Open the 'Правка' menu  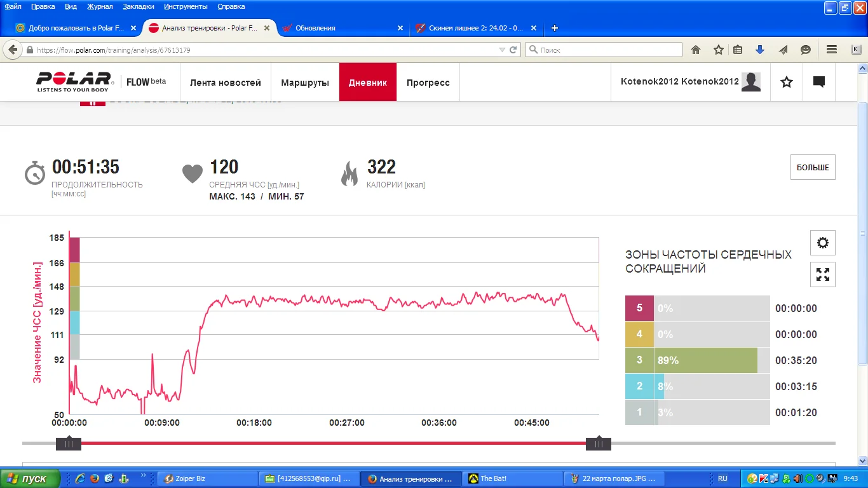pyautogui.click(x=43, y=6)
